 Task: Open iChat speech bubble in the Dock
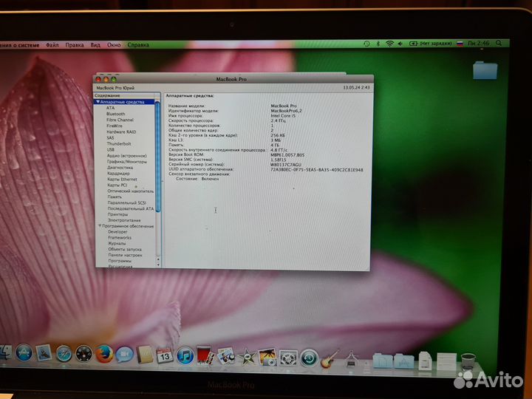pyautogui.click(x=124, y=355)
